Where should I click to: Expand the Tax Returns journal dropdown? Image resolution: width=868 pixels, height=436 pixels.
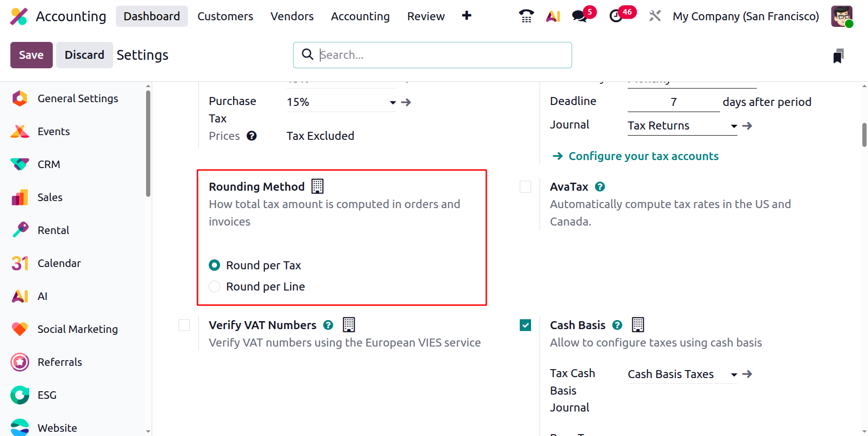pos(734,126)
